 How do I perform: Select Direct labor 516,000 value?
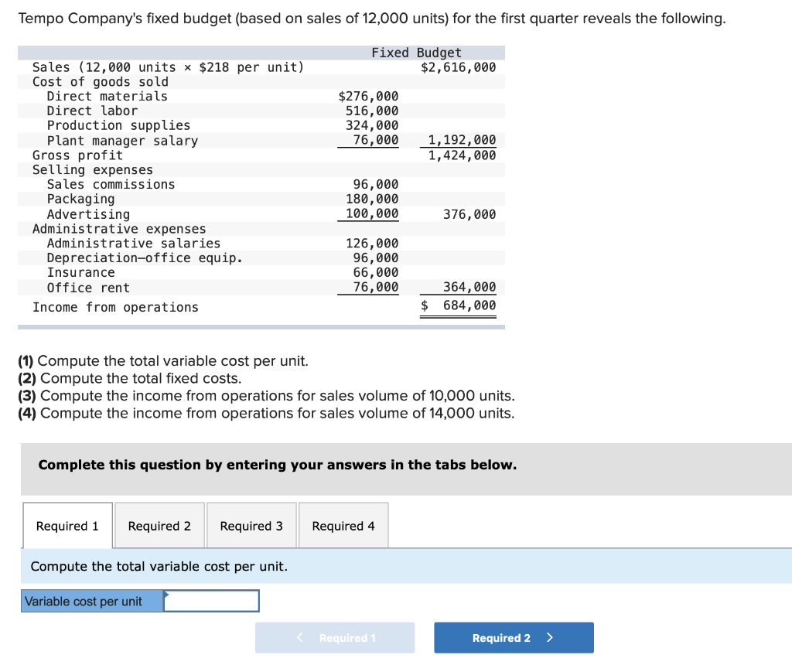372,111
